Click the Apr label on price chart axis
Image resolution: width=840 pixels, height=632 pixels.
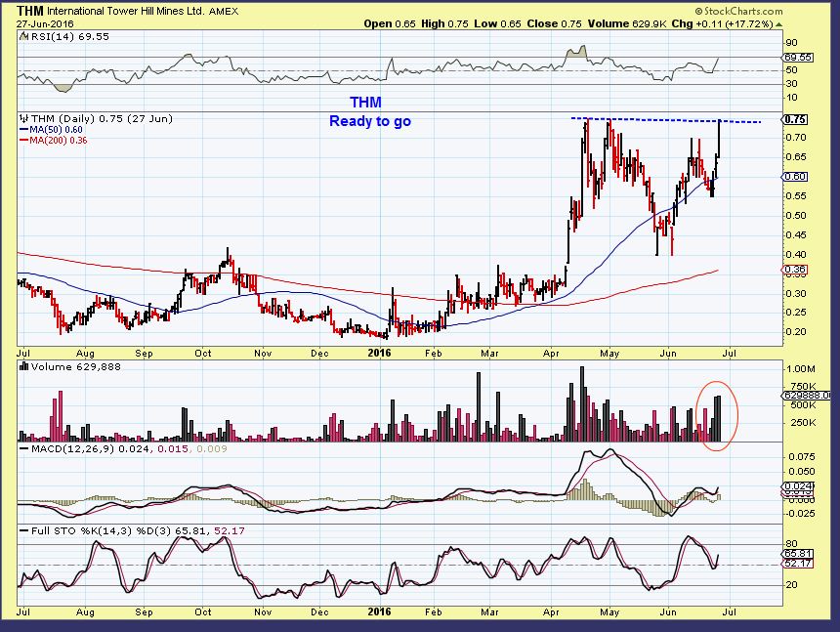(551, 354)
